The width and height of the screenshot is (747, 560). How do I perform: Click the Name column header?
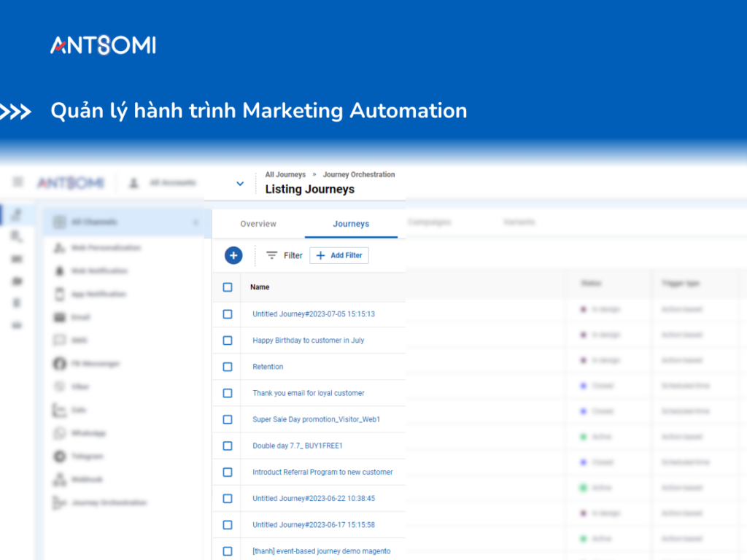coord(260,287)
